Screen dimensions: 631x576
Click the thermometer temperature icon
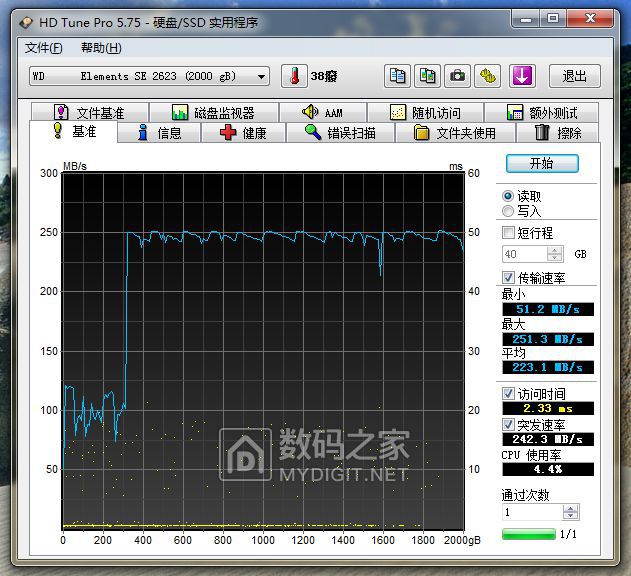click(294, 76)
